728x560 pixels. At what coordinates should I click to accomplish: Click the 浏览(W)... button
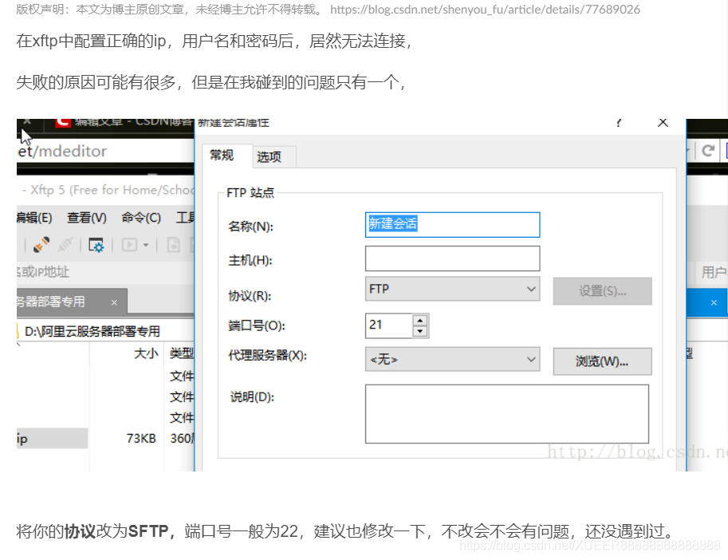pos(602,361)
